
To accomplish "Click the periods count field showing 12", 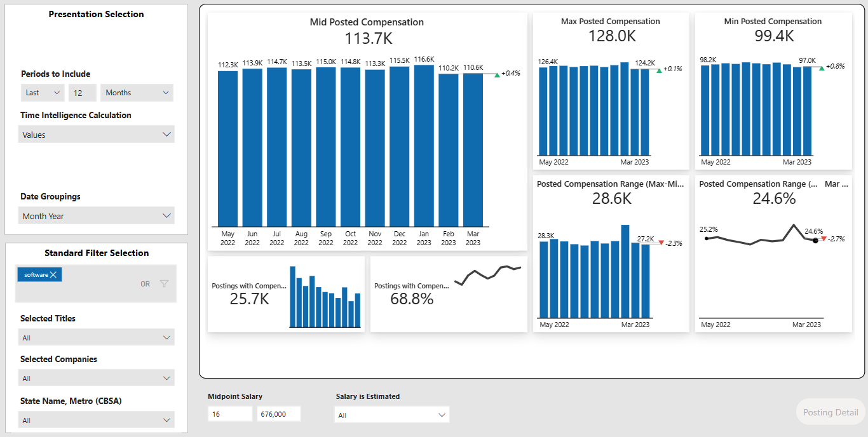I will click(x=83, y=93).
